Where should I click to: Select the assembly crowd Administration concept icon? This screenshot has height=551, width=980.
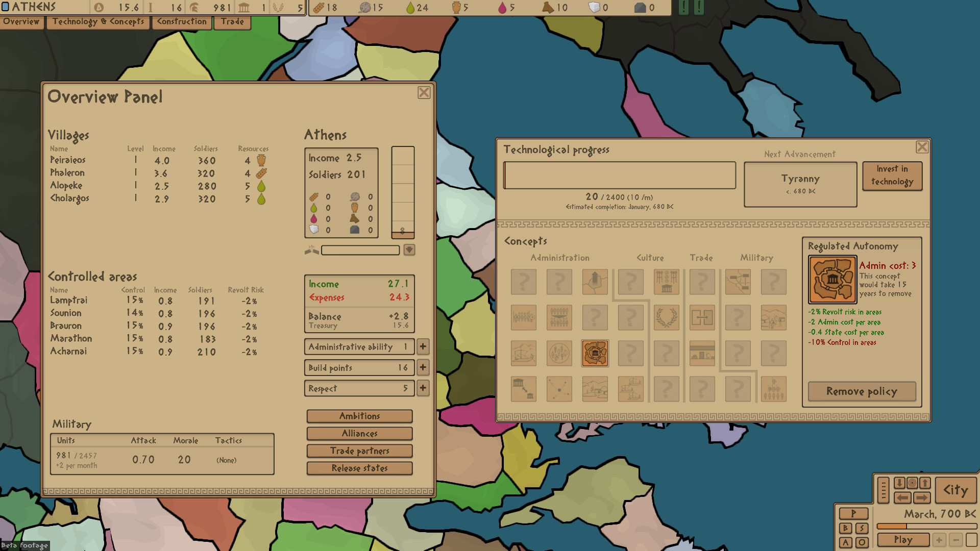pos(559,317)
